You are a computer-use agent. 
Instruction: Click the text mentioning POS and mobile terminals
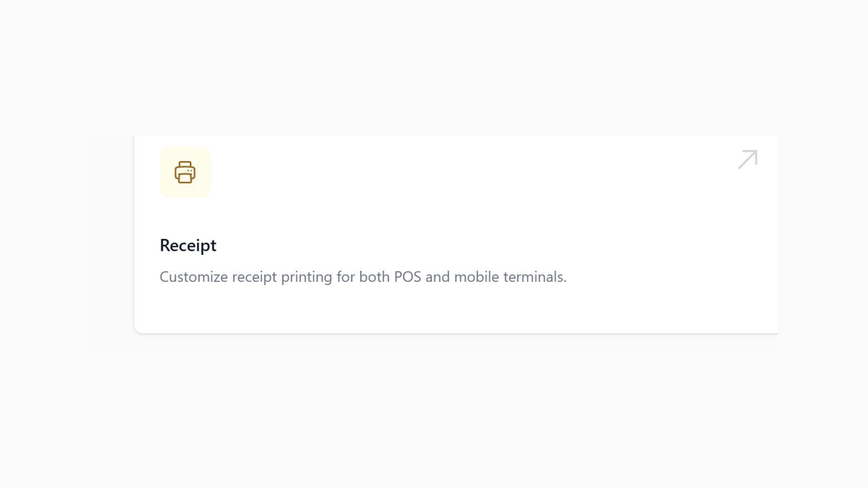click(x=363, y=277)
